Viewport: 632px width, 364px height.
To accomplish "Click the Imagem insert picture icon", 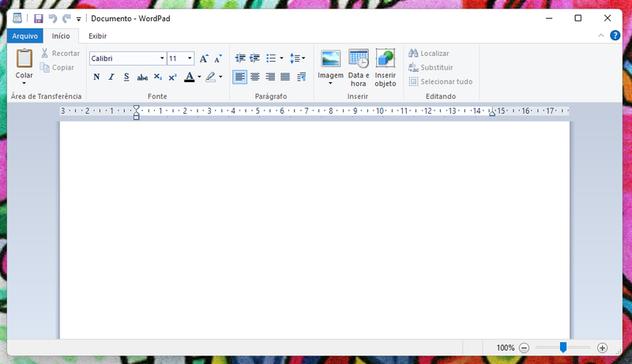I will (x=330, y=58).
